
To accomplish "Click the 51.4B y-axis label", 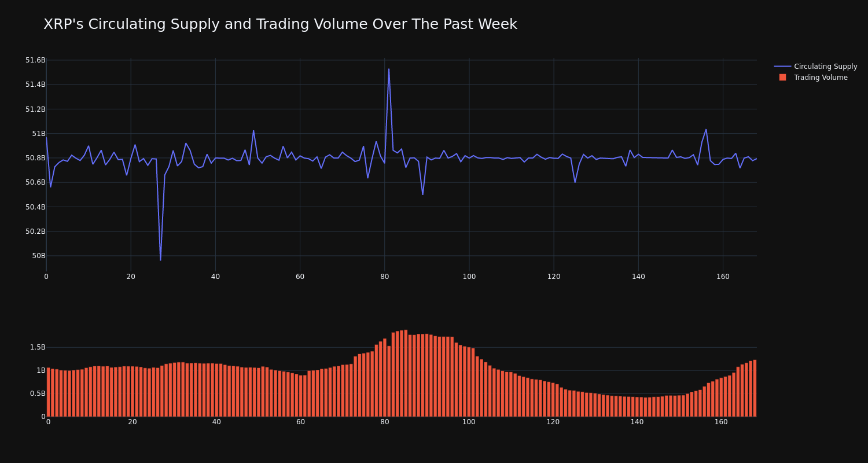I will pyautogui.click(x=35, y=84).
